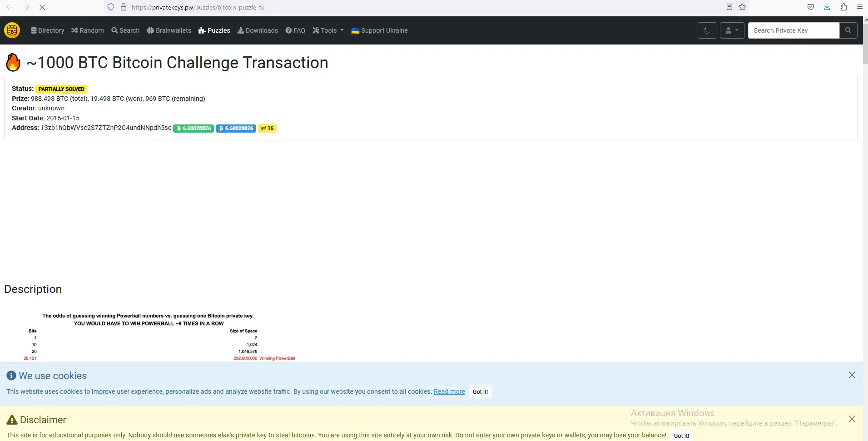Image resolution: width=868 pixels, height=441 pixels.
Task: Click the Prize line text 988.498 BTC
Action: click(x=109, y=99)
